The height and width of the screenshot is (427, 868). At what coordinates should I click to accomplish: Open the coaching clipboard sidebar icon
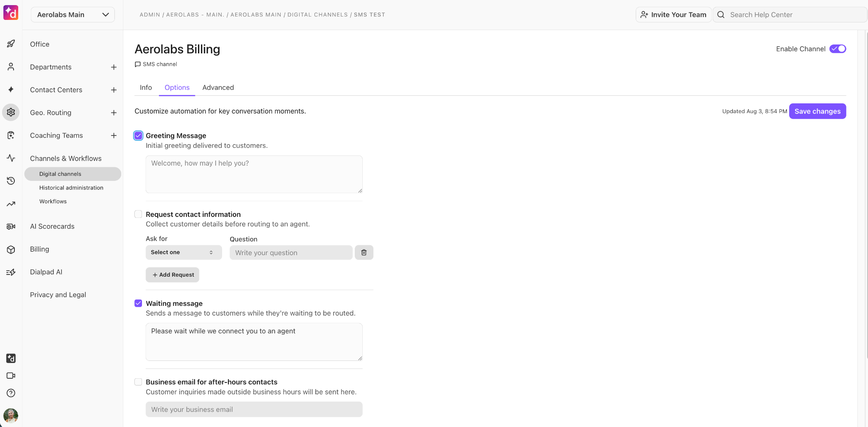[11, 135]
